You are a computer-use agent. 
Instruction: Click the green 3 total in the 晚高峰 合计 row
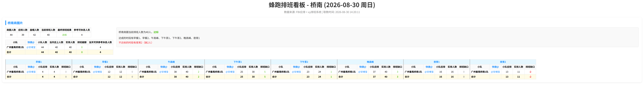pos(397,77)
